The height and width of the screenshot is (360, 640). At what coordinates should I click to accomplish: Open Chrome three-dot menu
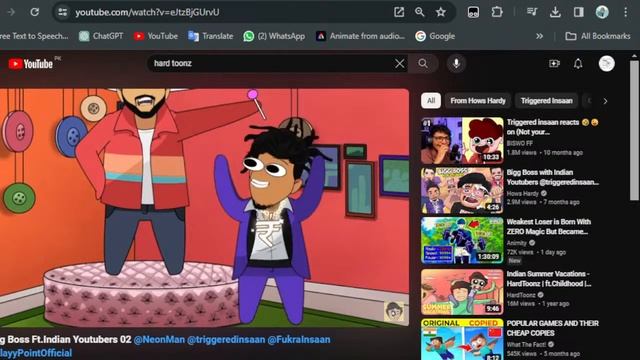click(x=626, y=12)
